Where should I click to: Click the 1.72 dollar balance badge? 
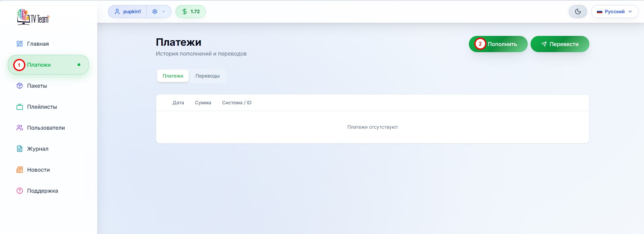coord(190,12)
